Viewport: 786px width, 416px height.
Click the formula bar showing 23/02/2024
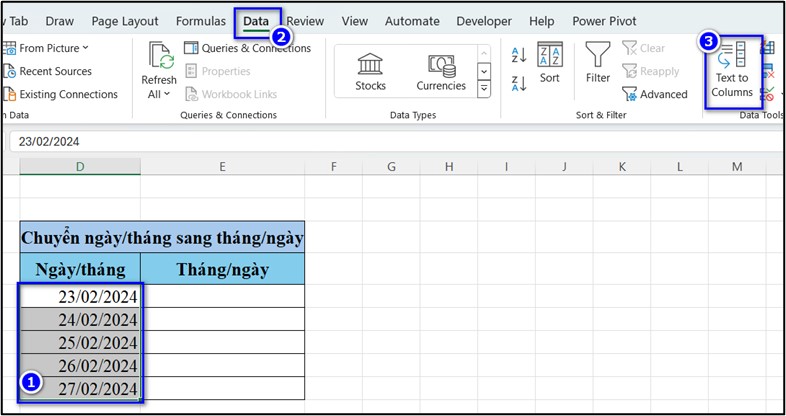tap(396, 142)
